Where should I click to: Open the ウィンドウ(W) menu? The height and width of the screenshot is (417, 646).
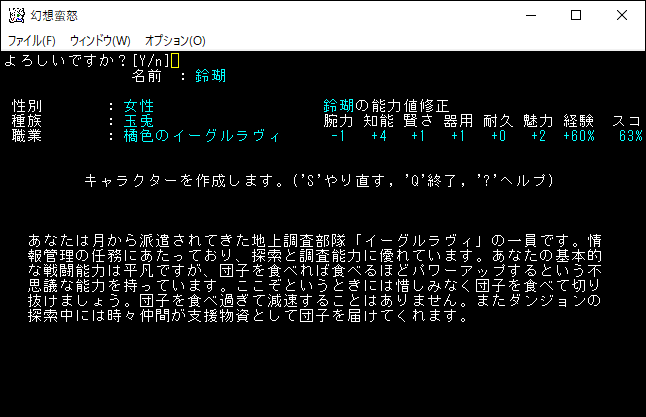[x=100, y=41]
